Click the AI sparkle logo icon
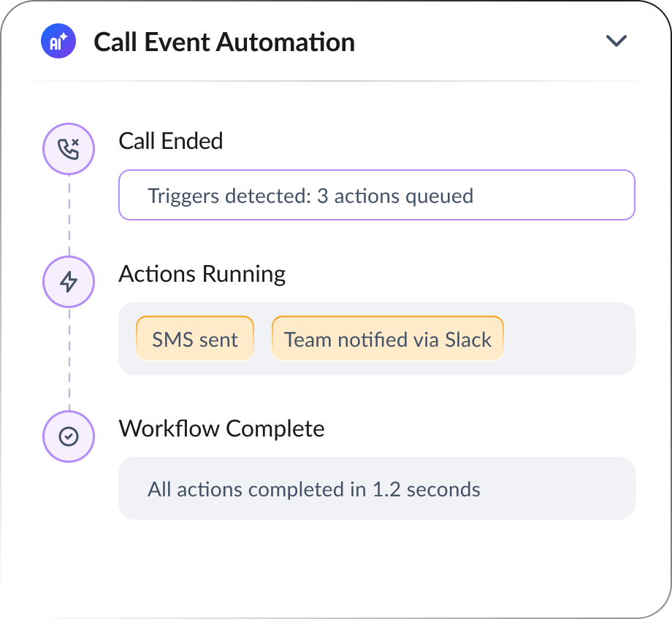672x619 pixels. point(58,41)
